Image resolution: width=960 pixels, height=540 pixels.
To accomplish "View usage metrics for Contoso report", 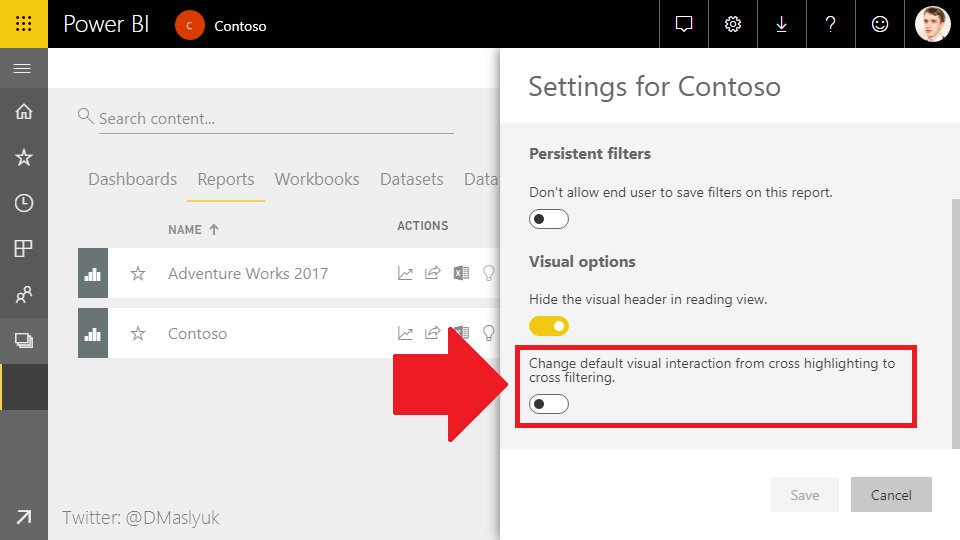I will click(x=405, y=333).
